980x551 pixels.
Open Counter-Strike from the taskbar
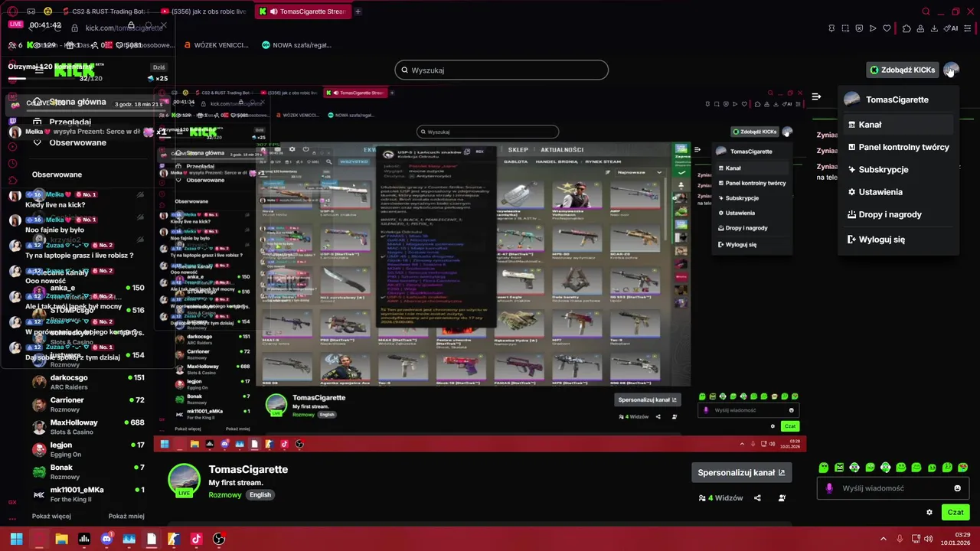click(x=174, y=539)
